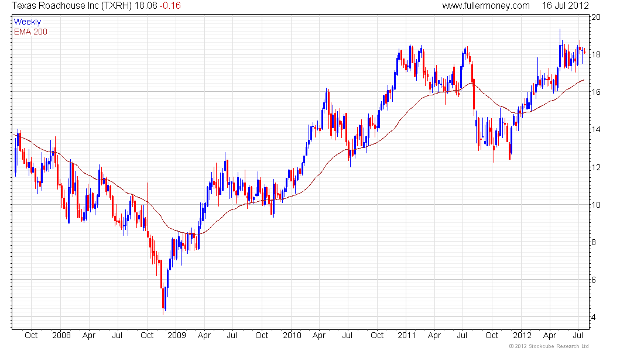
Task: Click the 20 price axis label
Action: (x=595, y=17)
